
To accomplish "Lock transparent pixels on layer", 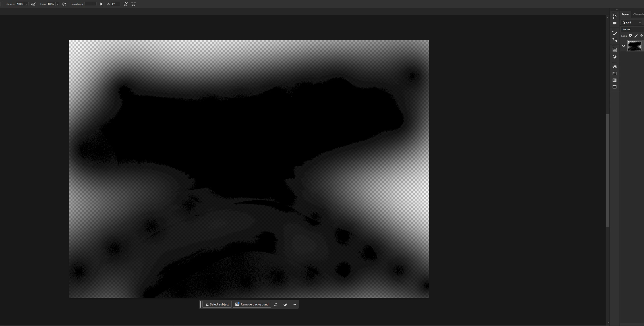I will coord(630,36).
